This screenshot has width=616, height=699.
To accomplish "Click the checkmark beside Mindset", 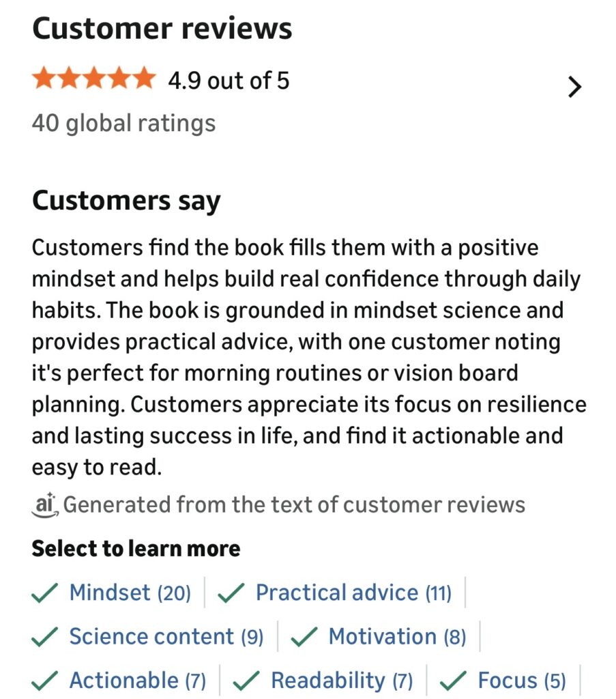I will coord(45,593).
